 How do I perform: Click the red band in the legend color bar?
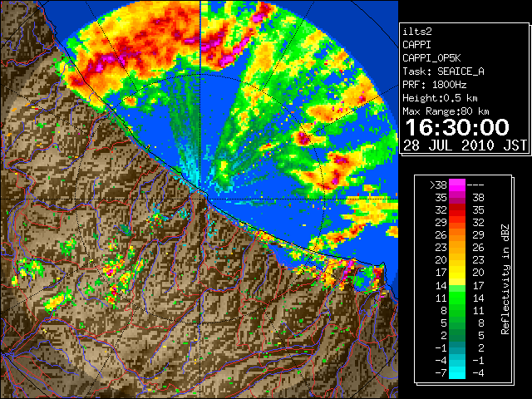pos(457,210)
